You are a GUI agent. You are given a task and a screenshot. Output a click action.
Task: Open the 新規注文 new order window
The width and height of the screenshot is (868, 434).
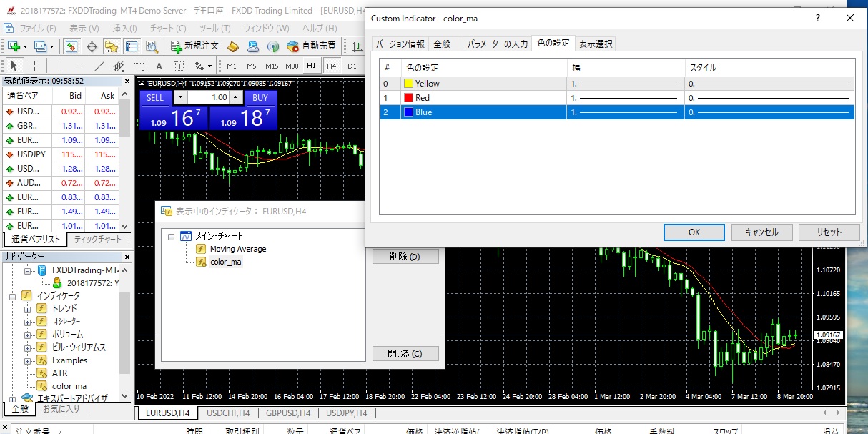[x=194, y=46]
